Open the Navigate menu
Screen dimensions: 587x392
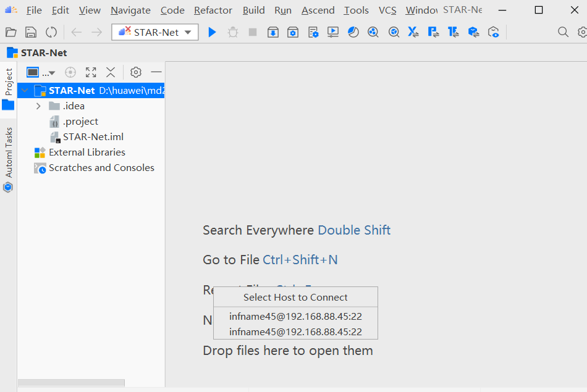click(x=130, y=10)
